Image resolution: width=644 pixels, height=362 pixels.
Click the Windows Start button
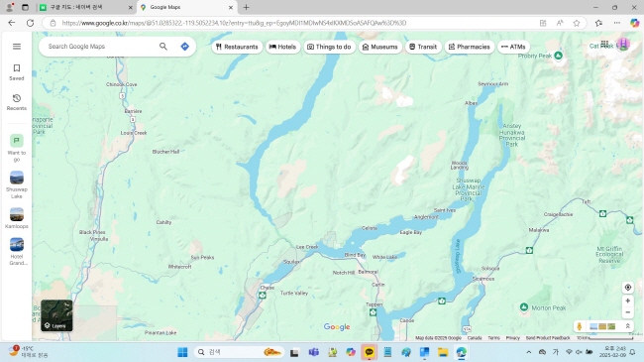[182, 352]
